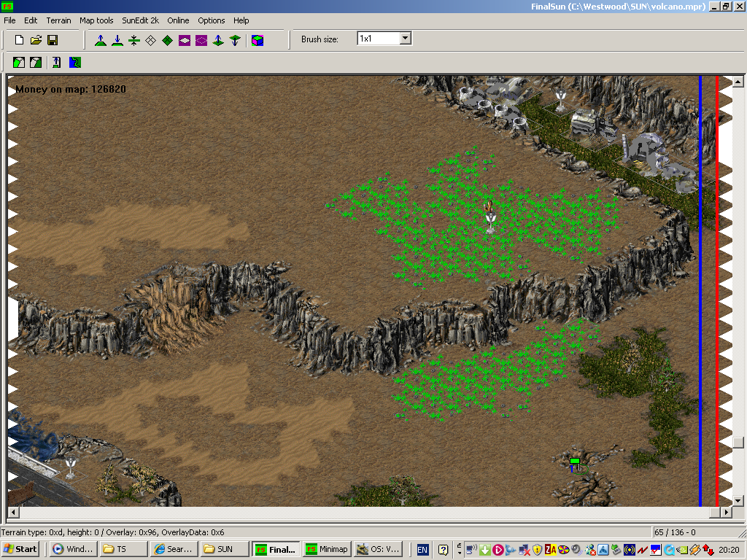Select the raise single tile tool
Screen dimensions: 747x560
pos(218,41)
